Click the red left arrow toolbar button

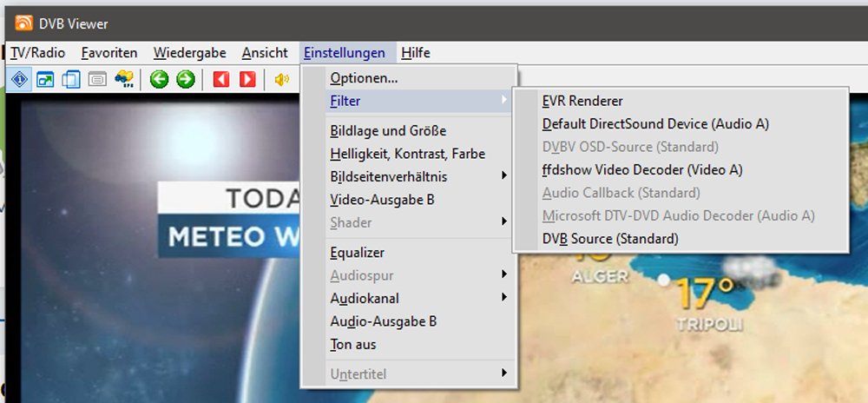point(220,80)
